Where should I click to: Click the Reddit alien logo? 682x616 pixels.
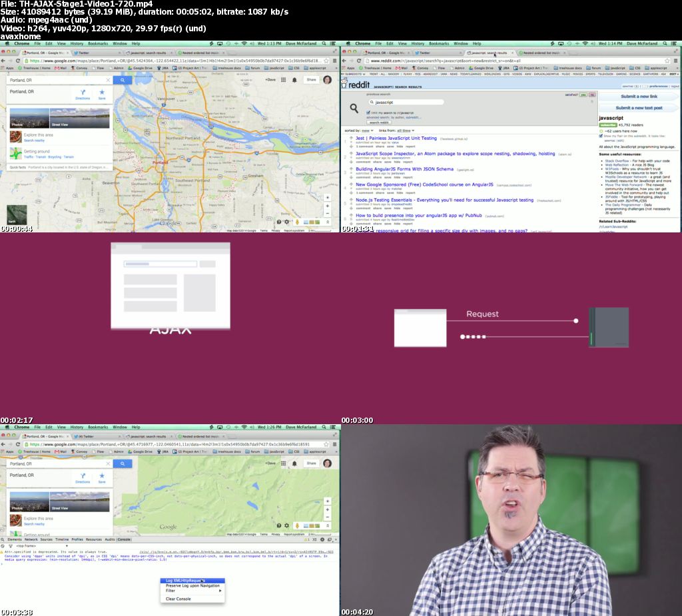[x=344, y=83]
